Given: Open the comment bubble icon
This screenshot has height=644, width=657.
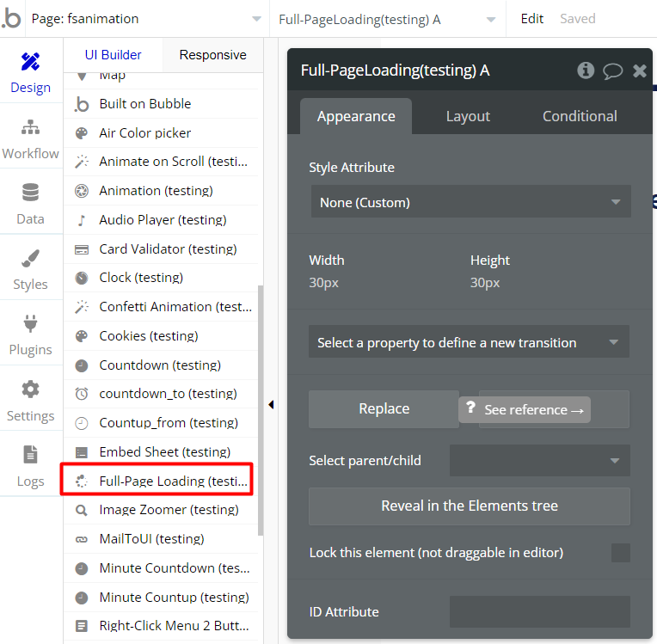Looking at the screenshot, I should click(612, 71).
